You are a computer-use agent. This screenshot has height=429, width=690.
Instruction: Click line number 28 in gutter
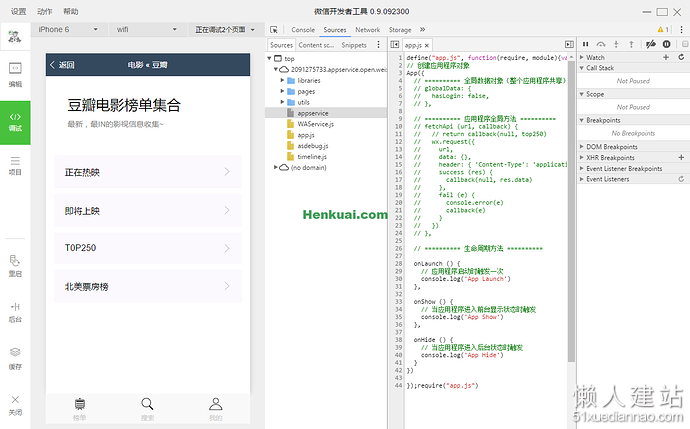click(398, 263)
